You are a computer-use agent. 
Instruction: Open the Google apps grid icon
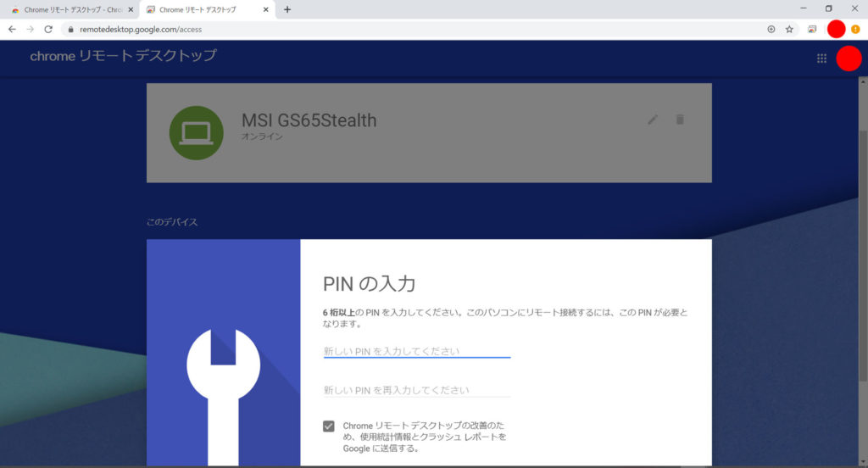(821, 58)
